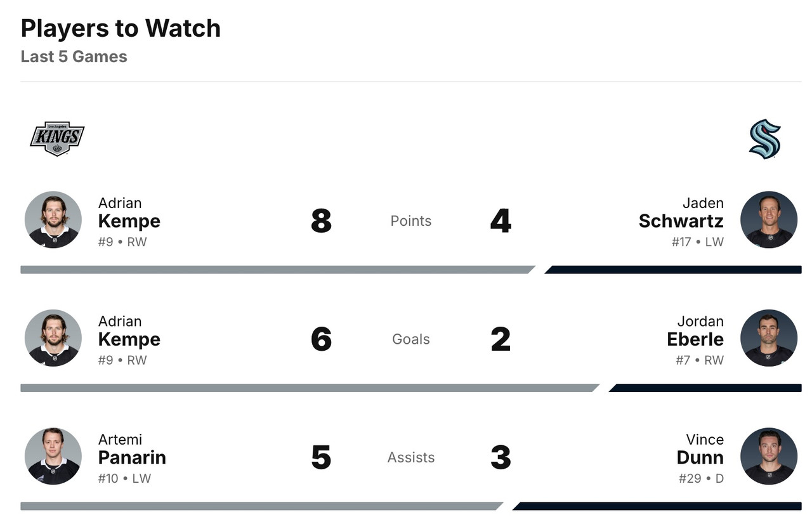
Task: Select the Points stat label
Action: coord(411,221)
